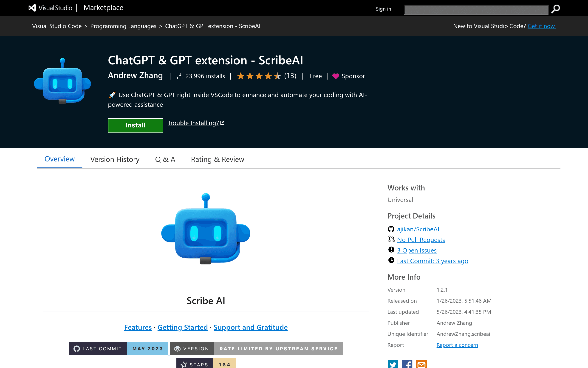Click the Get it now link
The image size is (588, 368).
[542, 26]
